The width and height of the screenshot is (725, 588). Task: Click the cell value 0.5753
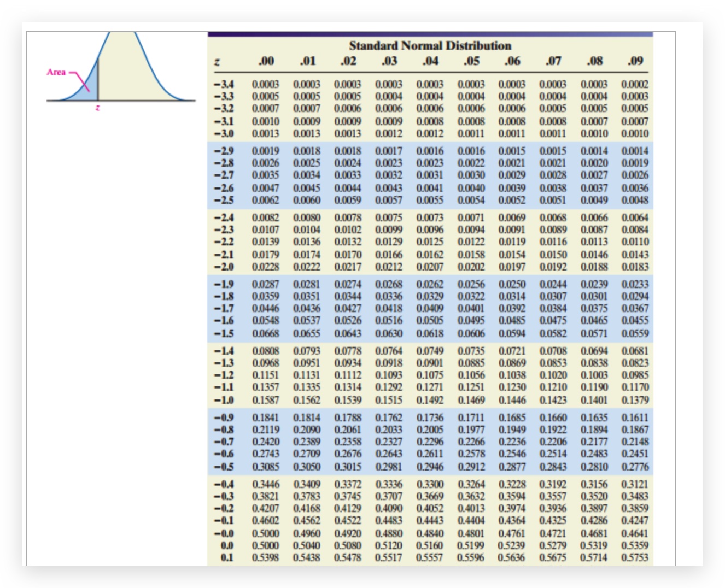click(x=635, y=557)
